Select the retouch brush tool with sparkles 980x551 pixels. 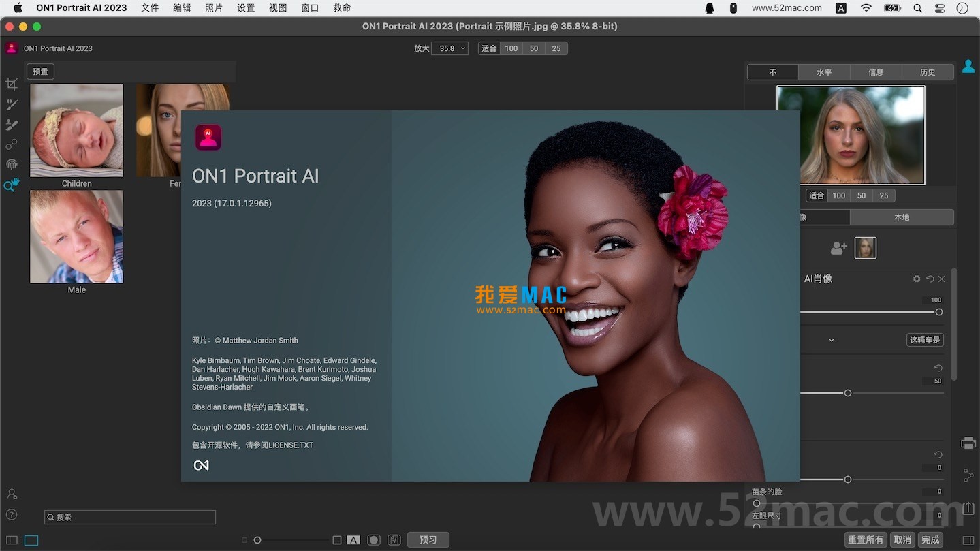tap(12, 104)
